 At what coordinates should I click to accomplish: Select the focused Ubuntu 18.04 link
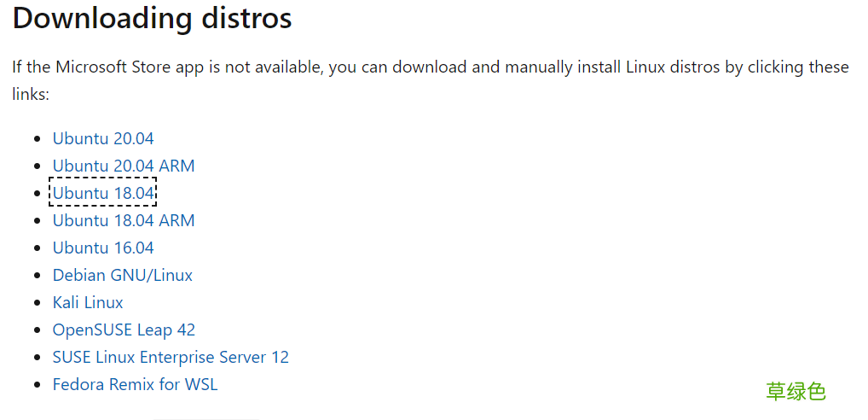(103, 193)
